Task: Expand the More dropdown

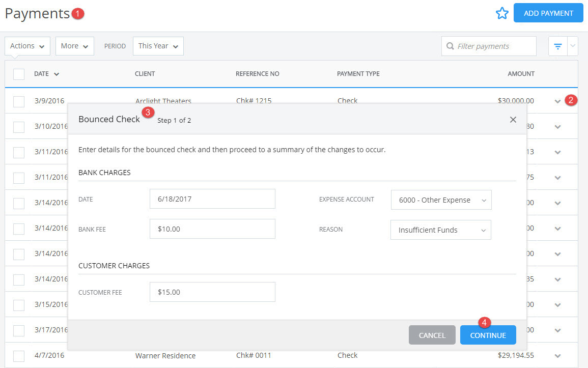Action: pos(74,46)
